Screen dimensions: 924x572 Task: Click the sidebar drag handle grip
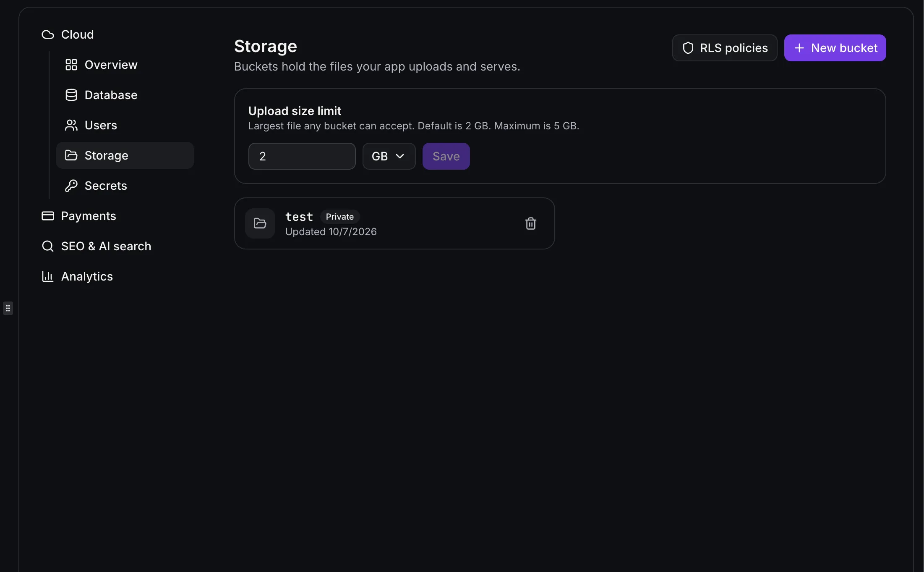pyautogui.click(x=8, y=308)
